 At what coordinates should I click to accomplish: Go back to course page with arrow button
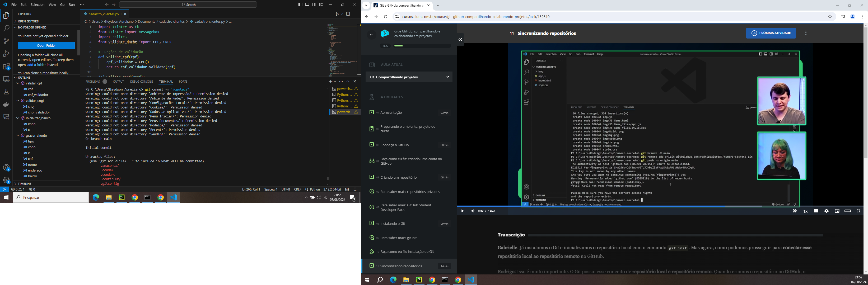point(371,35)
